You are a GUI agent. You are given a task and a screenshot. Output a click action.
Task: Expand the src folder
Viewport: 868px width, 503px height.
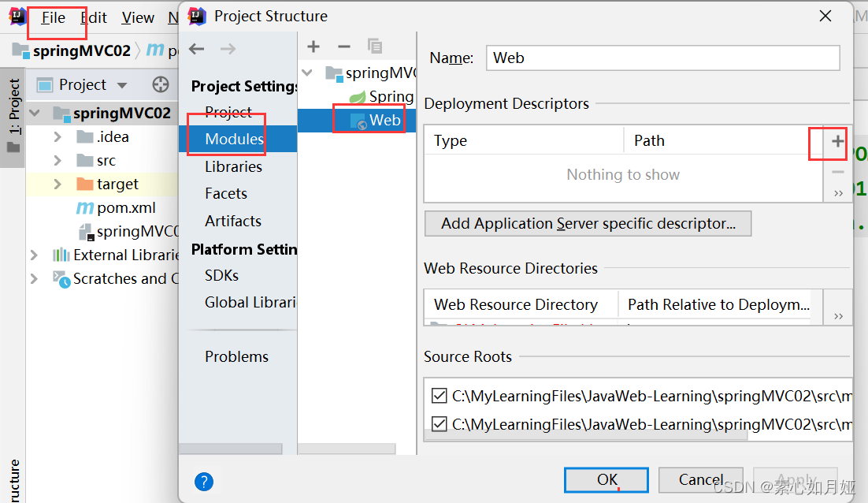pyautogui.click(x=57, y=161)
